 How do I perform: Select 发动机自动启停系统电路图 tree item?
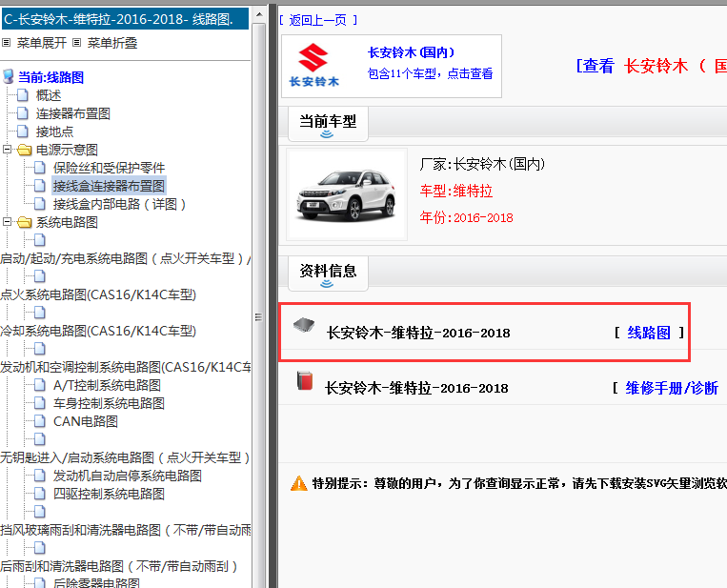click(x=128, y=476)
